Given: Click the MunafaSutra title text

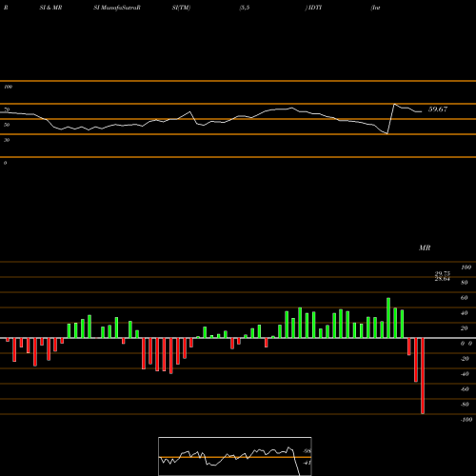Looking at the screenshot, I should click(x=117, y=8).
